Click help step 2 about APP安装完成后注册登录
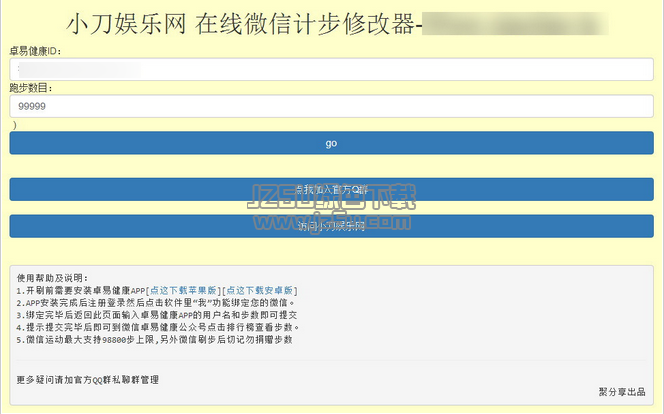This screenshot has width=664, height=414. click(x=152, y=303)
